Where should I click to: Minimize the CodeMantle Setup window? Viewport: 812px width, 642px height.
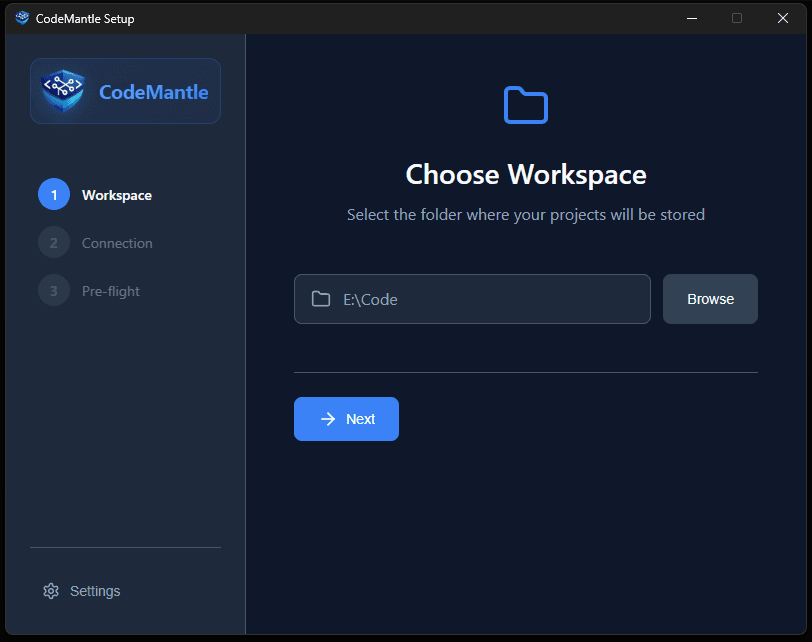[691, 18]
